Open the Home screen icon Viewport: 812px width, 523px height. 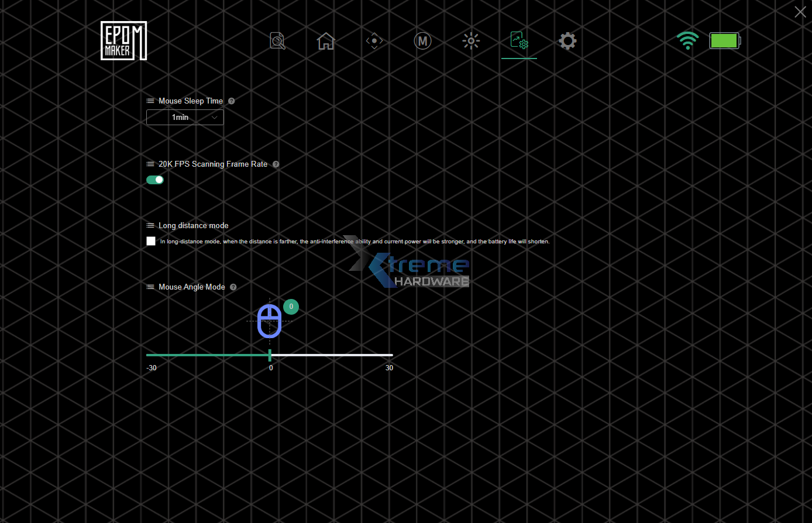325,41
